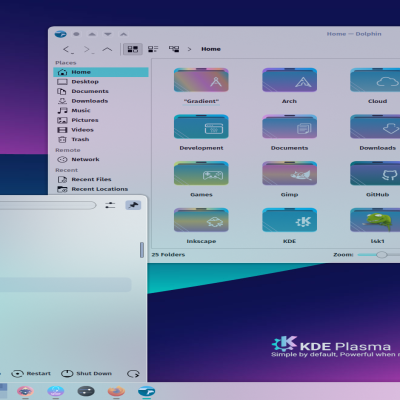The height and width of the screenshot is (400, 400).
Task: Adjust the Zoom slider handle
Action: pos(382,255)
